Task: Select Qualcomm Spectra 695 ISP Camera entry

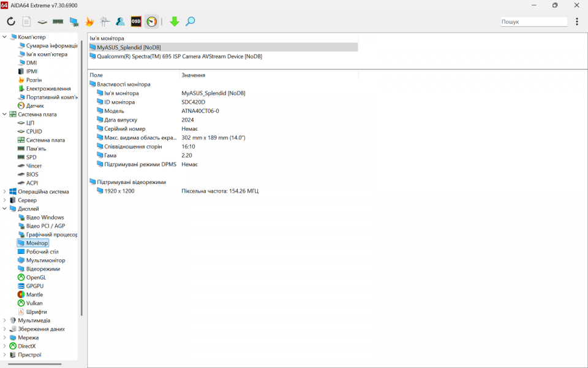Action: point(176,56)
